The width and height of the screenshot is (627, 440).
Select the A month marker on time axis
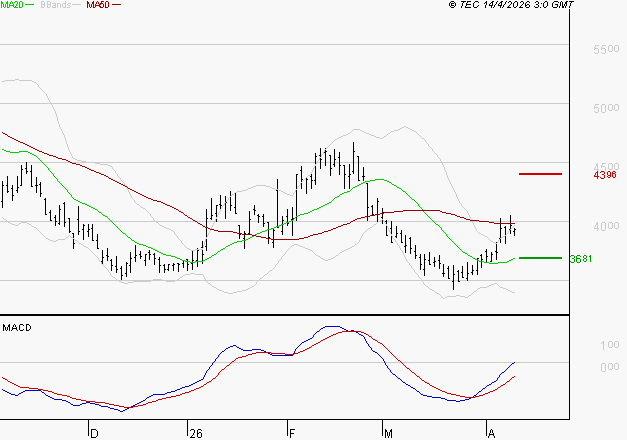tap(491, 433)
